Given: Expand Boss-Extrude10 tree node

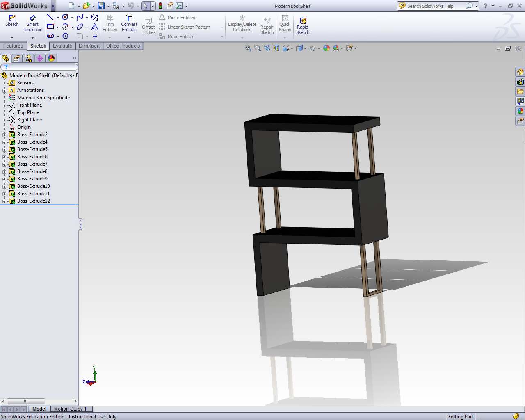Looking at the screenshot, I should (5, 187).
